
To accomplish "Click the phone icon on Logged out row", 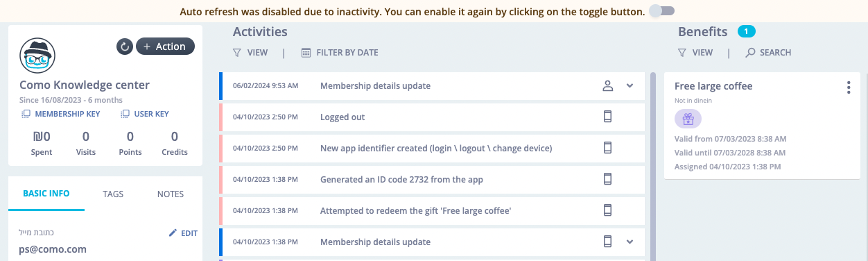I will pyautogui.click(x=608, y=117).
